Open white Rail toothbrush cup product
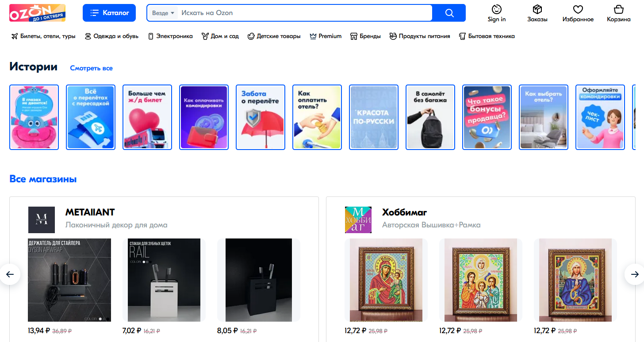 (x=164, y=280)
